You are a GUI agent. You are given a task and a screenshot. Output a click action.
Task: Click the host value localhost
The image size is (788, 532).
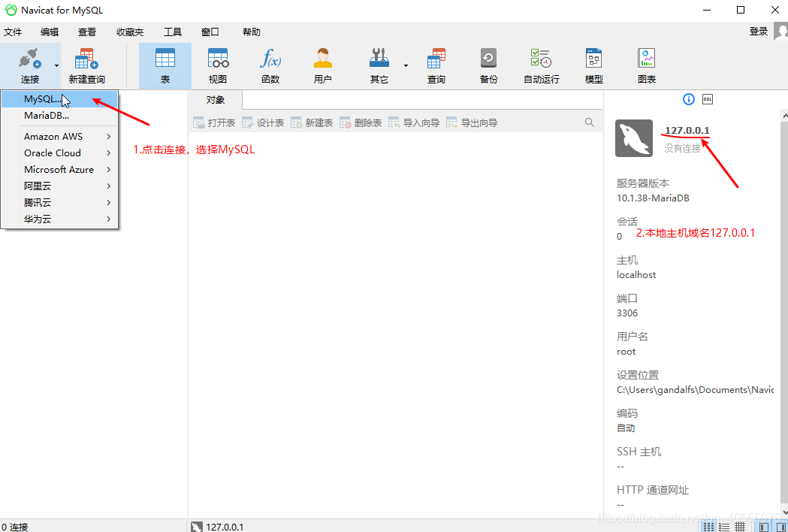click(636, 274)
